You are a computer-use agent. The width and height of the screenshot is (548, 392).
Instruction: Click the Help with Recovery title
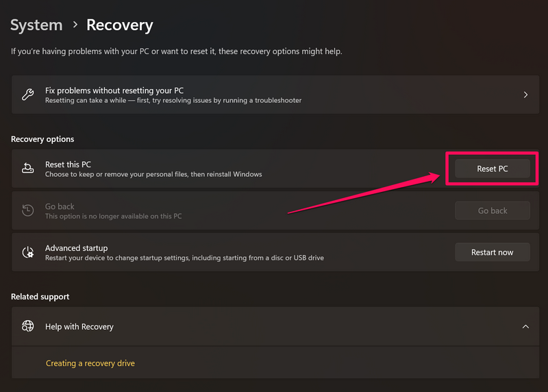[79, 327]
